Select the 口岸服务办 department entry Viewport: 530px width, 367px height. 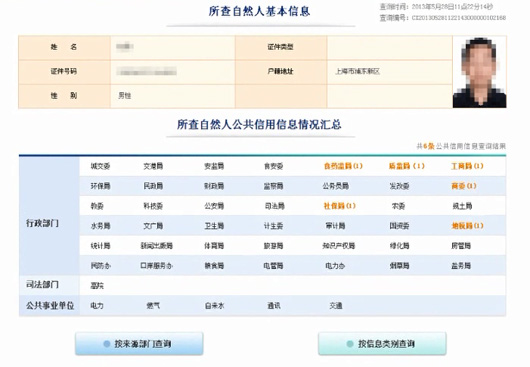156,266
